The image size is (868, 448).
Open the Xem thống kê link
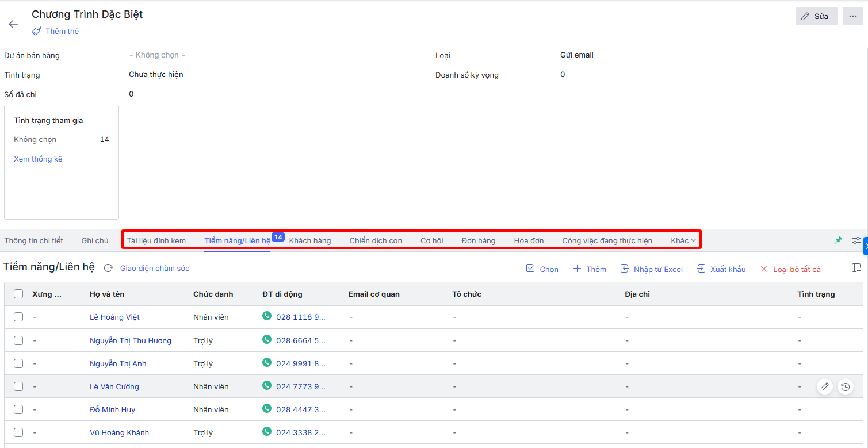tap(38, 159)
